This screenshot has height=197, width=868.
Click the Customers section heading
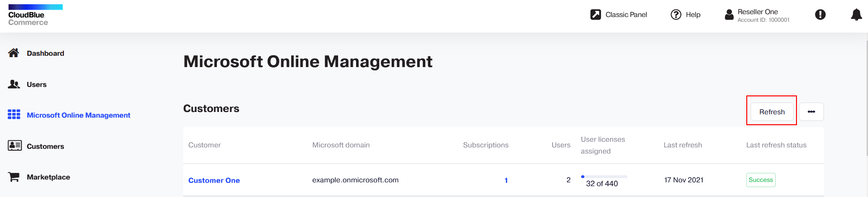(x=211, y=109)
